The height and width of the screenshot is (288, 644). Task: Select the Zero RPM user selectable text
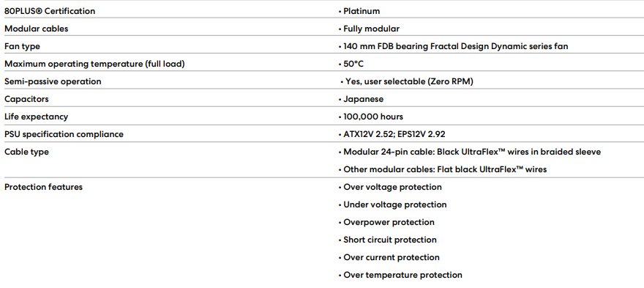click(x=410, y=81)
